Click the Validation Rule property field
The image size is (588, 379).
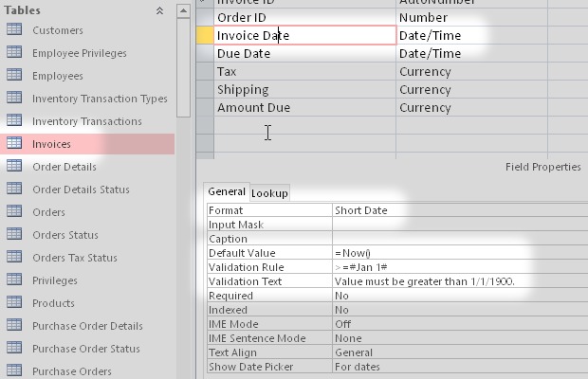427,267
